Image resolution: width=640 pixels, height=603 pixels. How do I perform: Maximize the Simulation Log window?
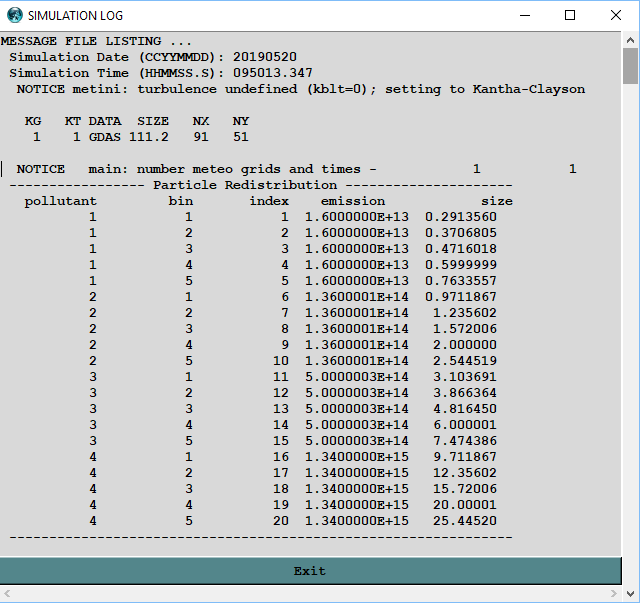coord(570,15)
